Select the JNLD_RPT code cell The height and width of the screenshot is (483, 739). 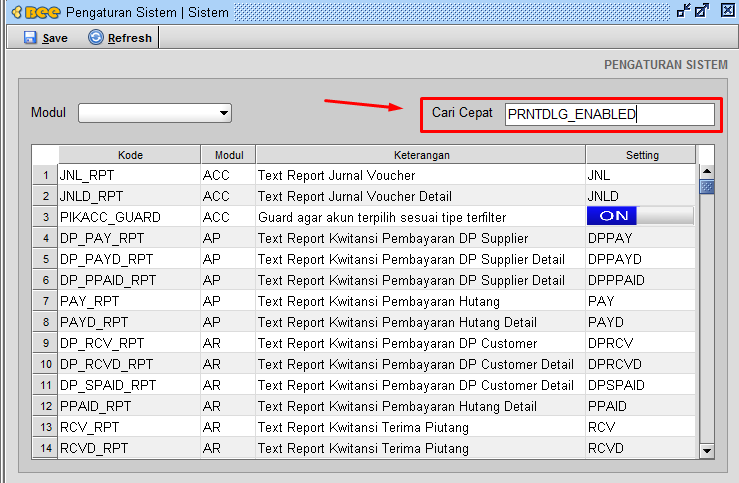130,196
